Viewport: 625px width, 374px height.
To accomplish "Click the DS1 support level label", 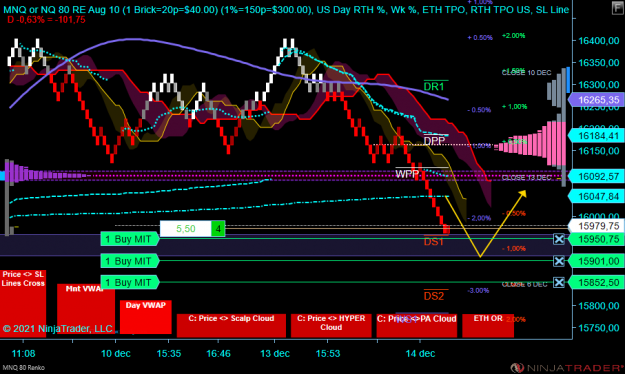I will pos(433,242).
